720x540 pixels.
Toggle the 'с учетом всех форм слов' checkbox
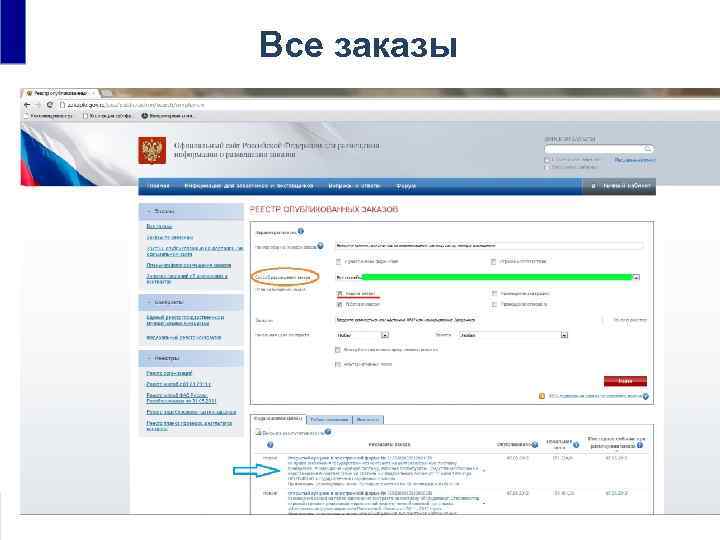[338, 261]
